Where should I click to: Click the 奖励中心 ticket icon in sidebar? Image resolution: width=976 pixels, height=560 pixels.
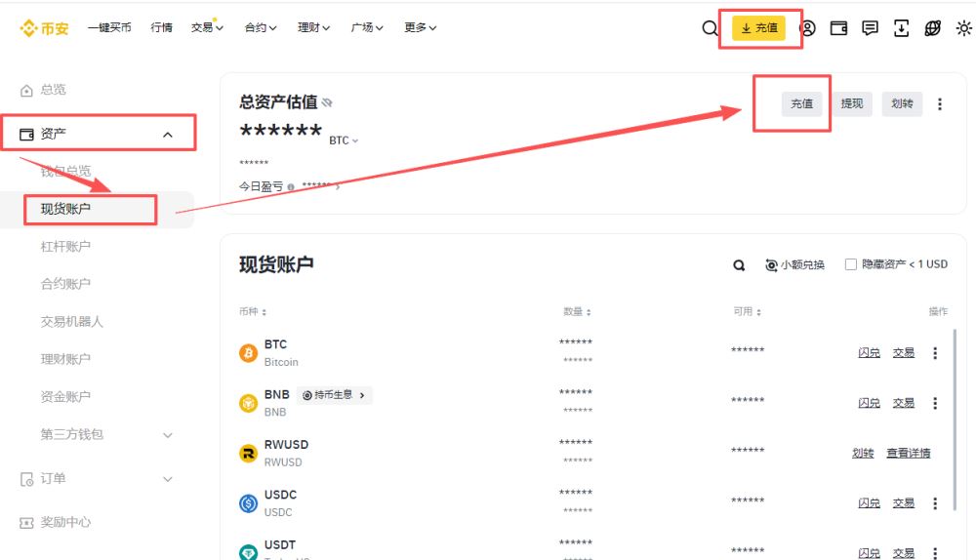[26, 523]
